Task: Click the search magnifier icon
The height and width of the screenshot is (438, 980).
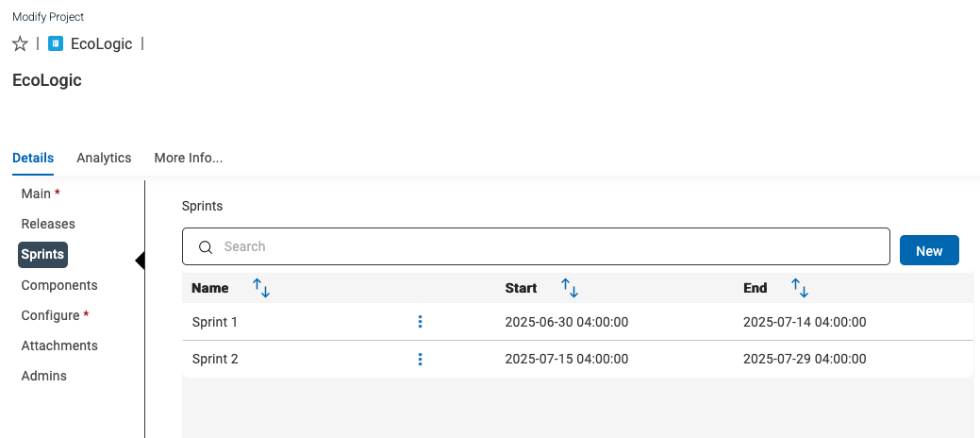Action: (x=206, y=246)
